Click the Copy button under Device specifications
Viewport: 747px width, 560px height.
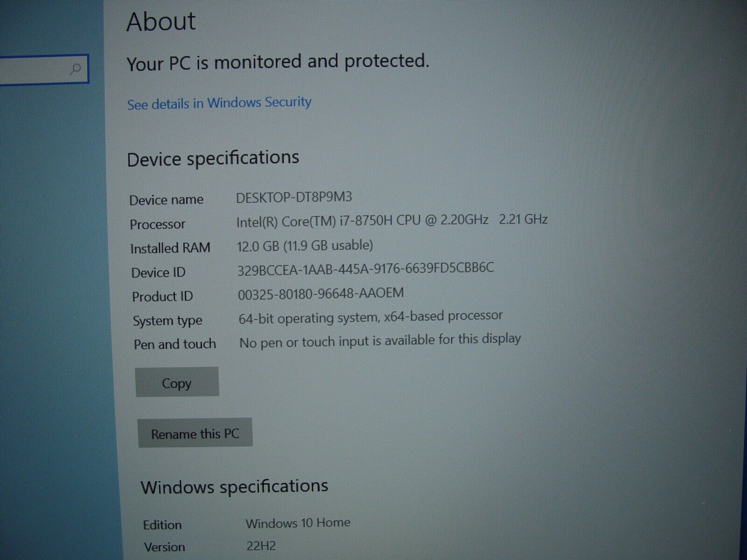click(x=177, y=382)
